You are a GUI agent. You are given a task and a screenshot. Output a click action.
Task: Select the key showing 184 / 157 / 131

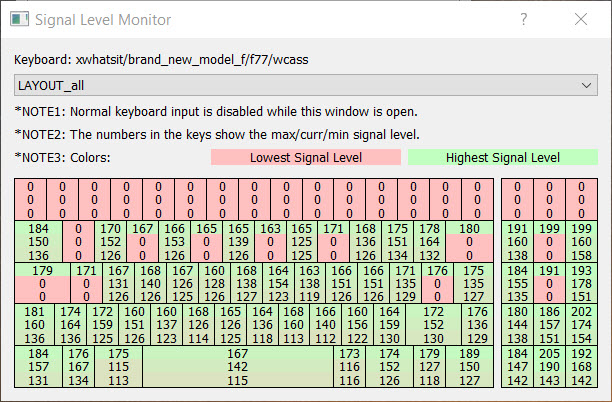click(38, 367)
